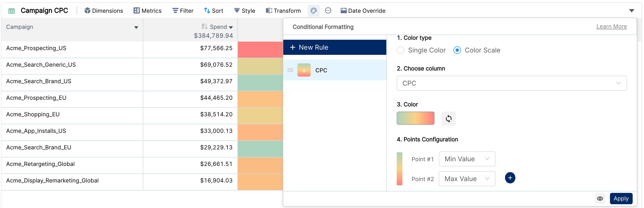Open the Learn More link
This screenshot has height=208, width=644.
(611, 26)
